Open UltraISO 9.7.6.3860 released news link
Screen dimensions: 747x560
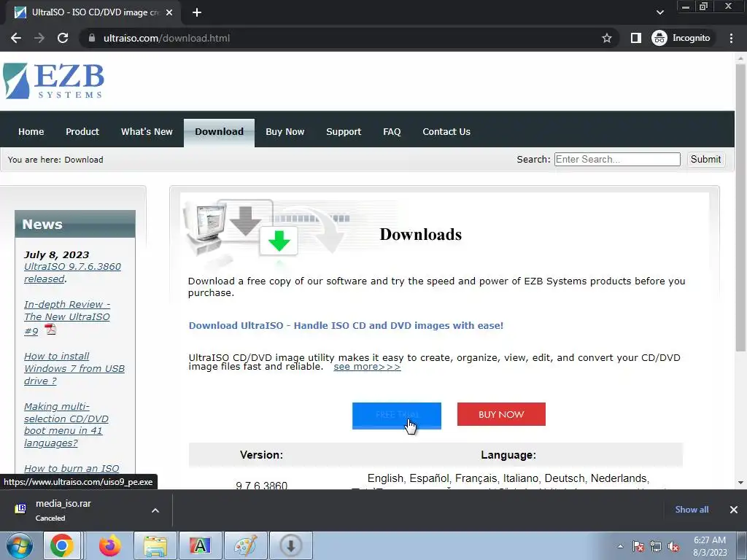[72, 273]
